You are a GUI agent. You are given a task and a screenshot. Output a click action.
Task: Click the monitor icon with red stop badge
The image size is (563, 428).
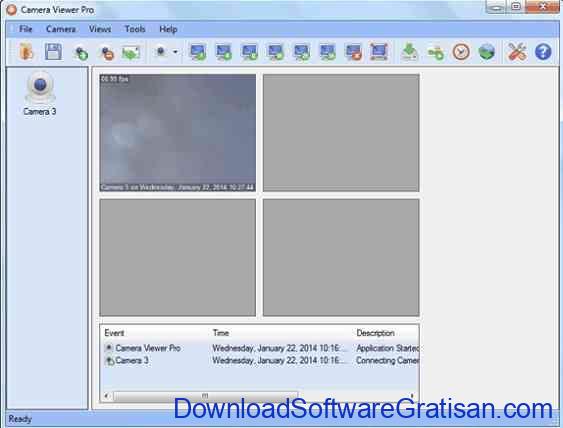(353, 52)
